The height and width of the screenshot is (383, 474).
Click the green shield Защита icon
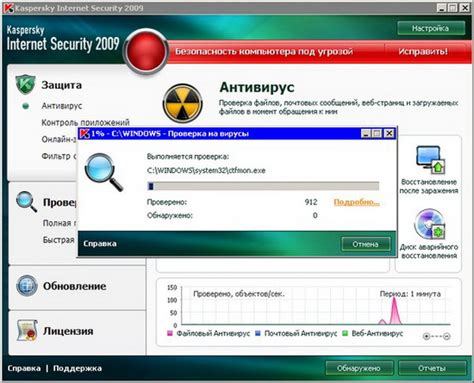[x=25, y=84]
